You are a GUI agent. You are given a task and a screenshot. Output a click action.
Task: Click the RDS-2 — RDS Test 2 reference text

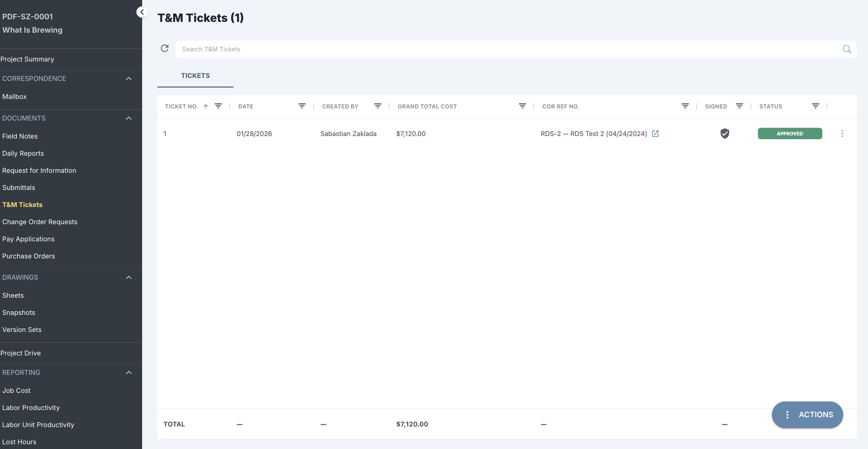(594, 134)
